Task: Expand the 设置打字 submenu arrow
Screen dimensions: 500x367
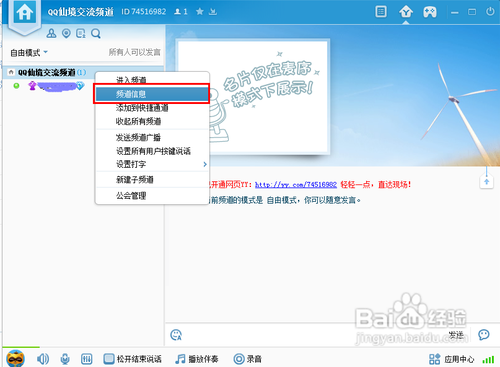Action: coord(205,164)
